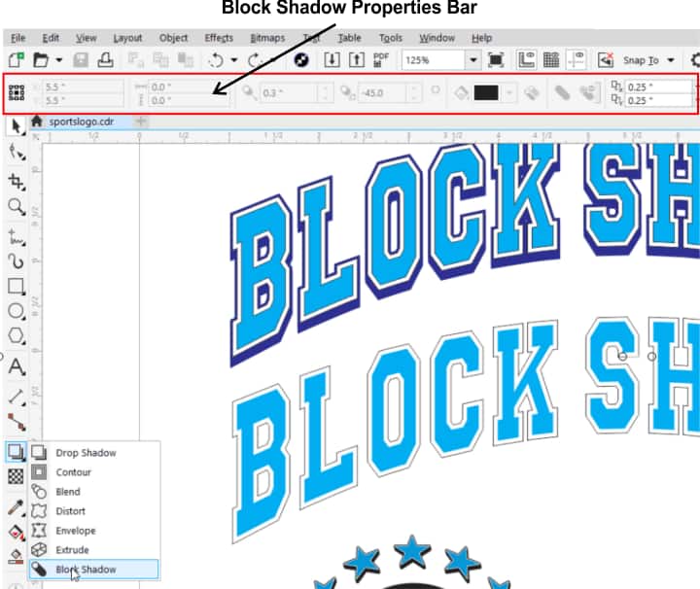Click the Print icon
700x589 pixels.
(105, 60)
